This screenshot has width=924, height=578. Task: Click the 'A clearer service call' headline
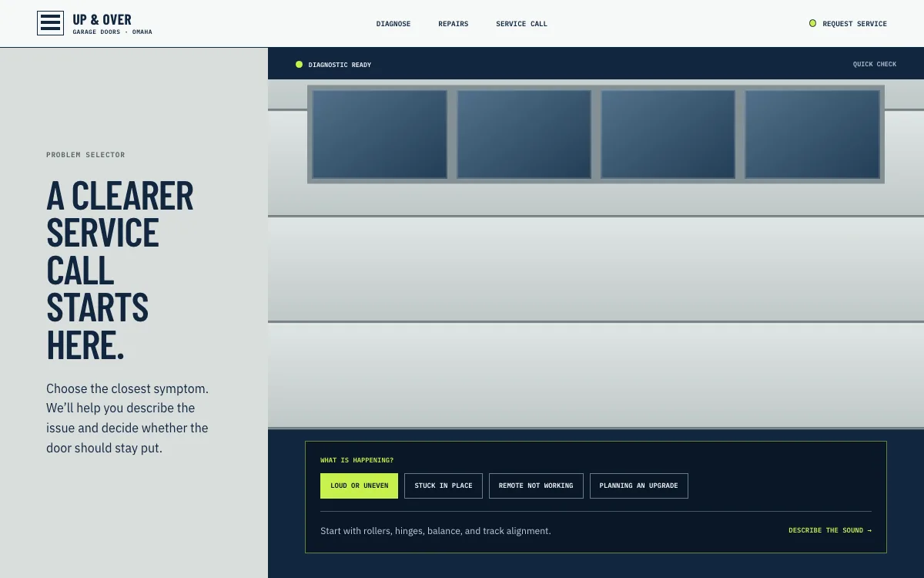tap(120, 271)
